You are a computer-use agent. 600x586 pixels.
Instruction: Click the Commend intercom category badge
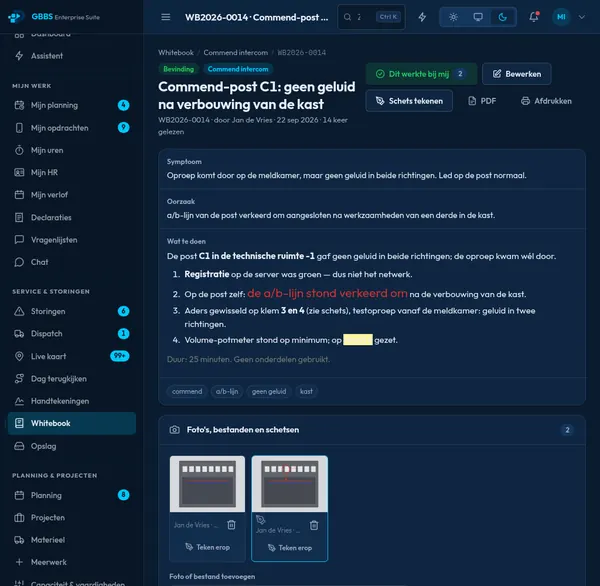238,69
